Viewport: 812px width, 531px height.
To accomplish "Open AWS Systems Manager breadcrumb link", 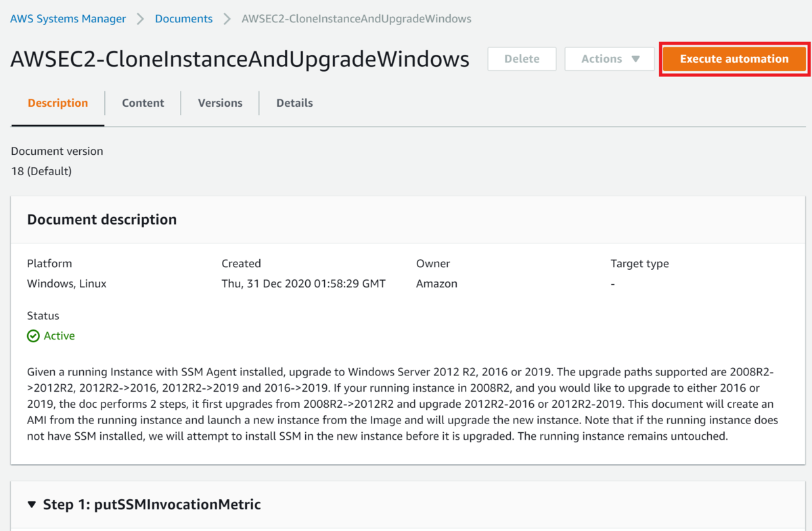I will 68,19.
